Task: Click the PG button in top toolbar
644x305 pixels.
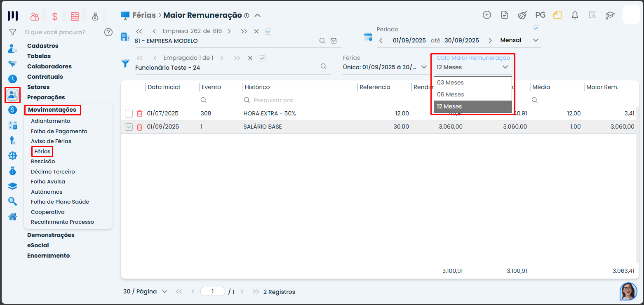Action: click(x=540, y=15)
